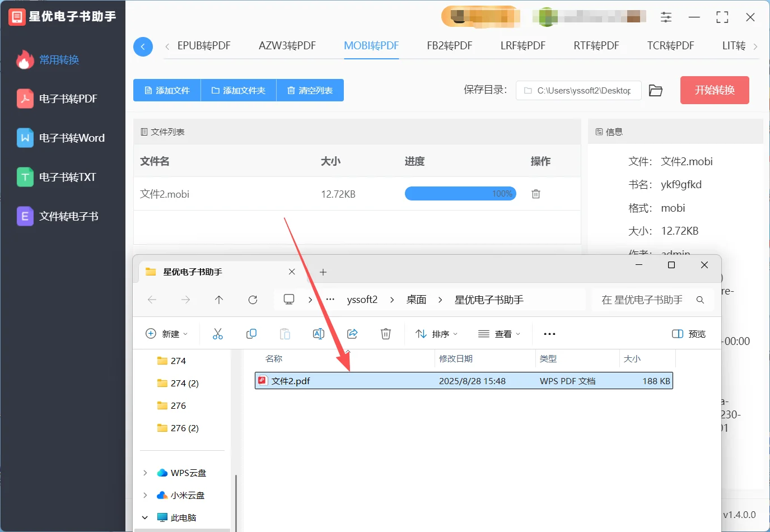Select 电子书转TXT in the sidebar
Image resolution: width=770 pixels, height=532 pixels.
pos(57,178)
